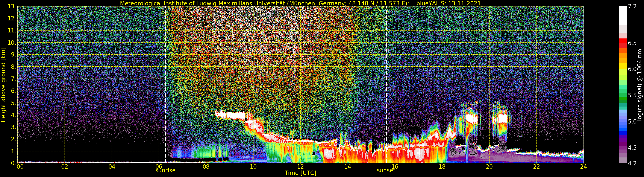Click the sunrise label below the time axis

click(165, 171)
